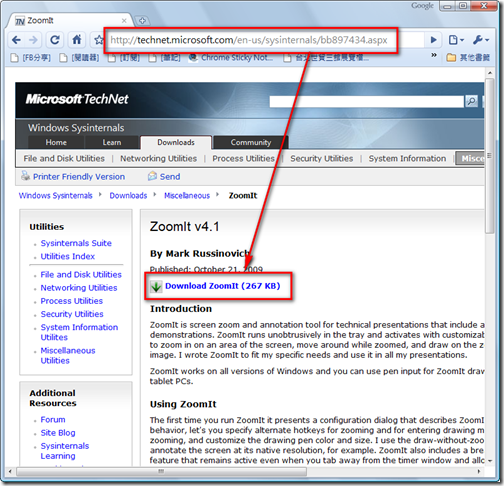Open Networking Utilities sidebar link

(79, 288)
